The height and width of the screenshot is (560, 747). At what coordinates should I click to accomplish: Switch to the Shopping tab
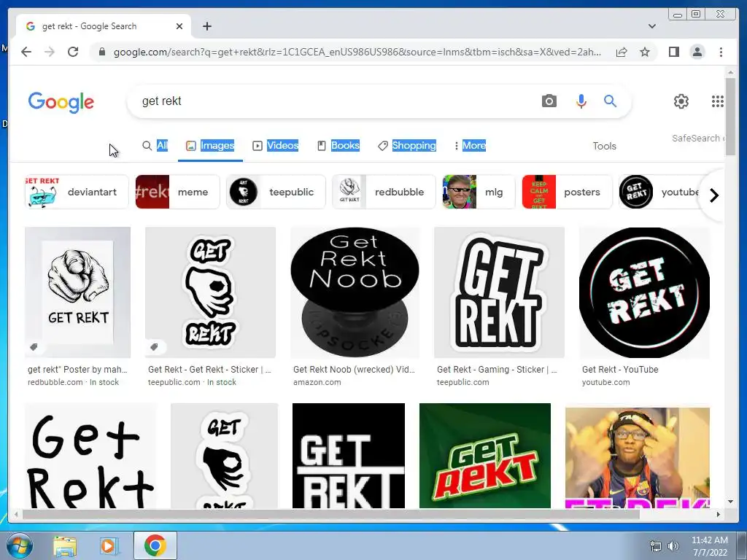407,146
